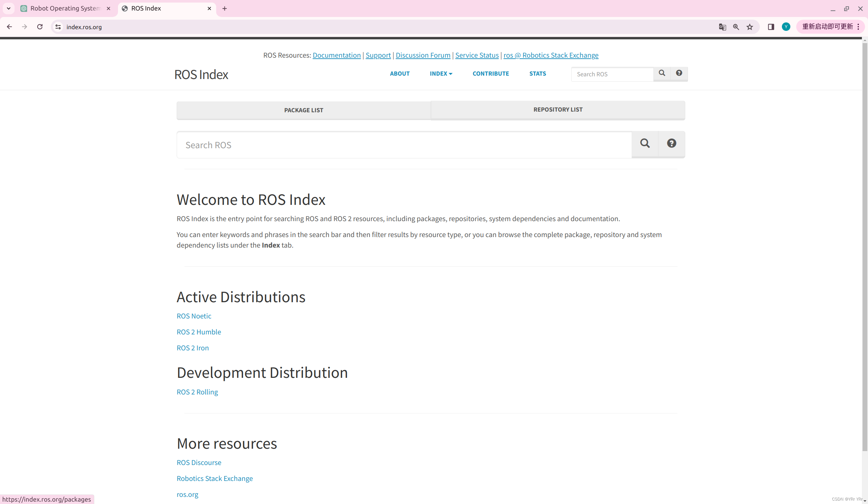Click the large search magnifier button

click(645, 144)
